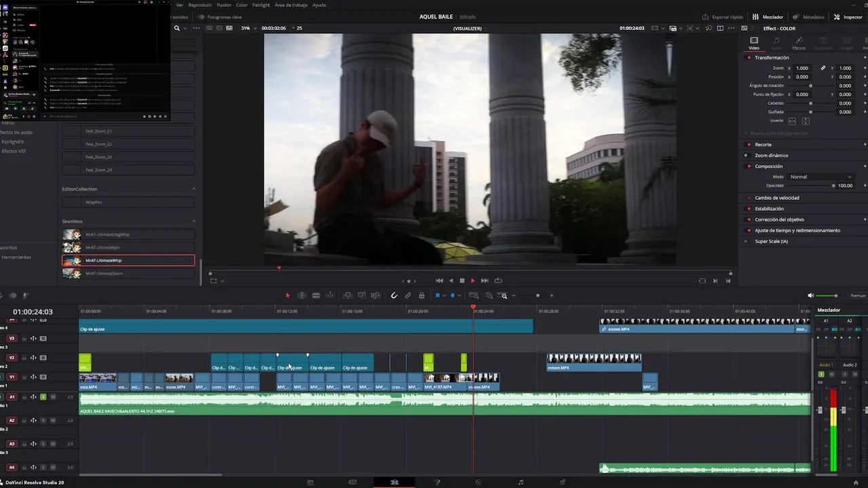Select the Video tab in Inspector
The width and height of the screenshot is (868, 488).
tap(754, 43)
